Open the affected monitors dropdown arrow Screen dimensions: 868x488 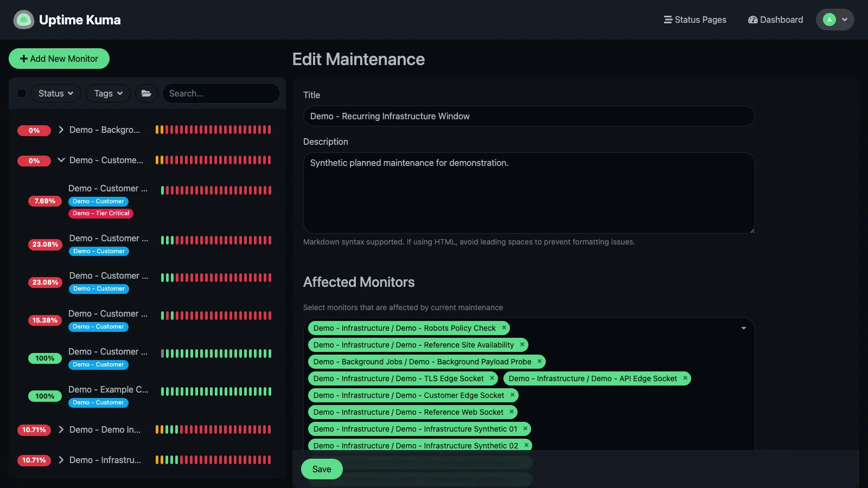pyautogui.click(x=744, y=328)
